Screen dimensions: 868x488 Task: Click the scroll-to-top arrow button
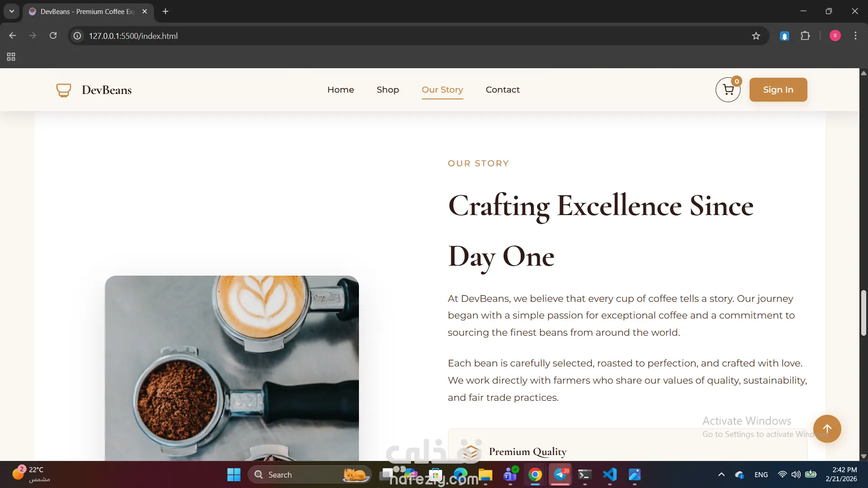(x=827, y=429)
